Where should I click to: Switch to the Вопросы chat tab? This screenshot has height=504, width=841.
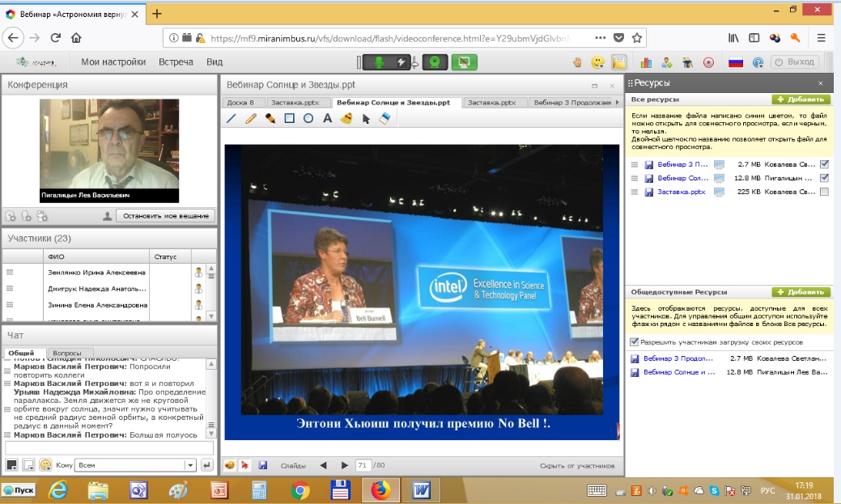tap(67, 353)
